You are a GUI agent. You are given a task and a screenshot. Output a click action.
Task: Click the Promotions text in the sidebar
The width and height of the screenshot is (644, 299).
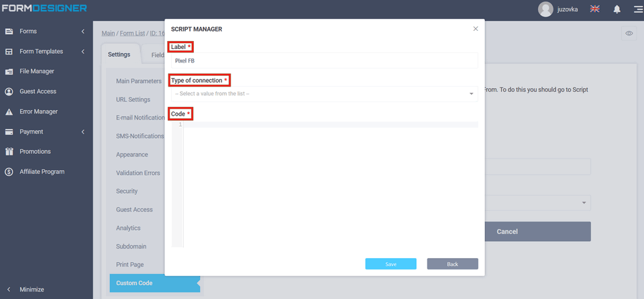click(36, 151)
